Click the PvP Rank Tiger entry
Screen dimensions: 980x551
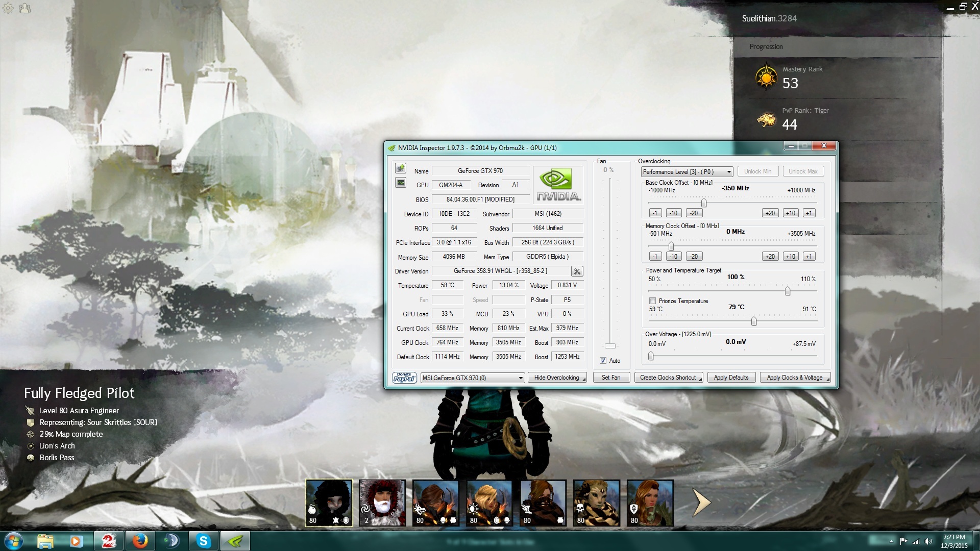pos(792,119)
